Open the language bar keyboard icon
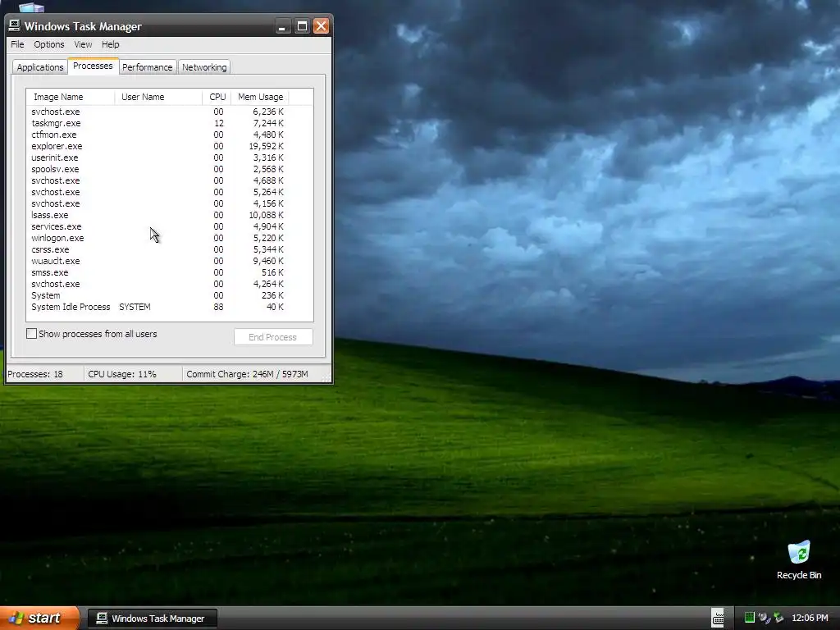The height and width of the screenshot is (630, 840). (718, 618)
